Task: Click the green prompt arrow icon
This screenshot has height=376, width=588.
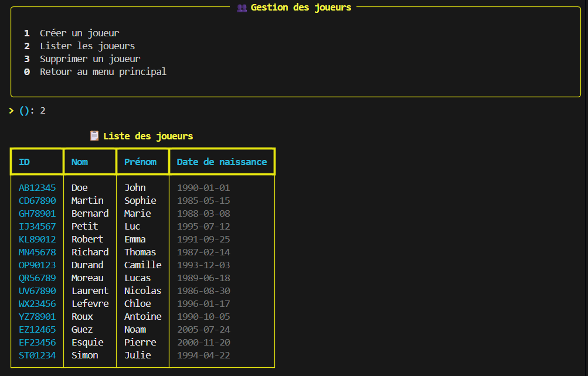Action: point(11,110)
